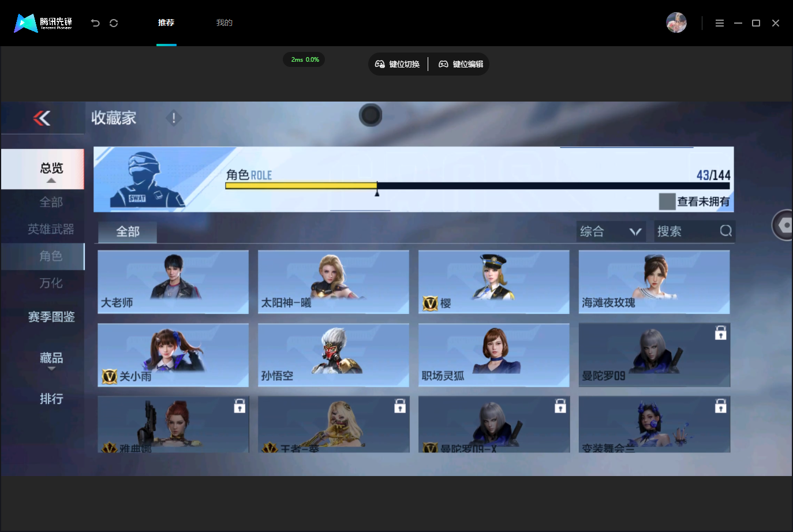This screenshot has height=532, width=793.
Task: Click the 2ms 0.0% latency indicator
Action: (304, 59)
